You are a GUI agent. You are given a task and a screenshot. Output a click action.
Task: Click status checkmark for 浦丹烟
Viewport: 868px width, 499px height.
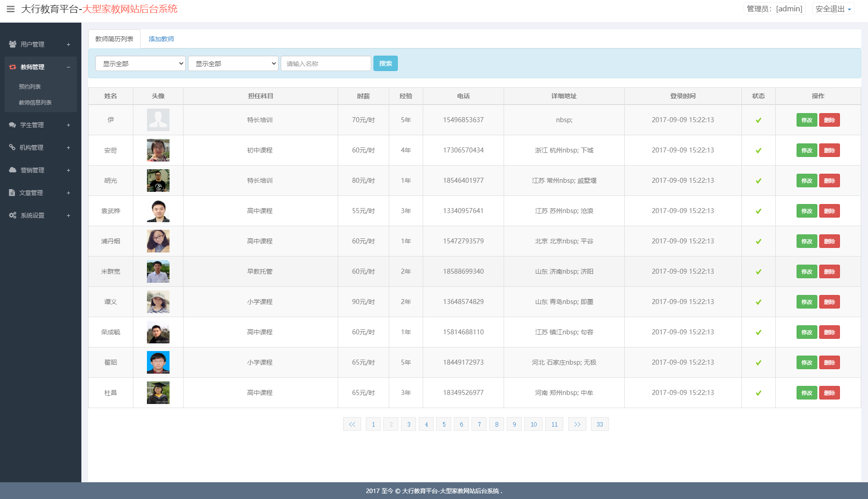(759, 242)
